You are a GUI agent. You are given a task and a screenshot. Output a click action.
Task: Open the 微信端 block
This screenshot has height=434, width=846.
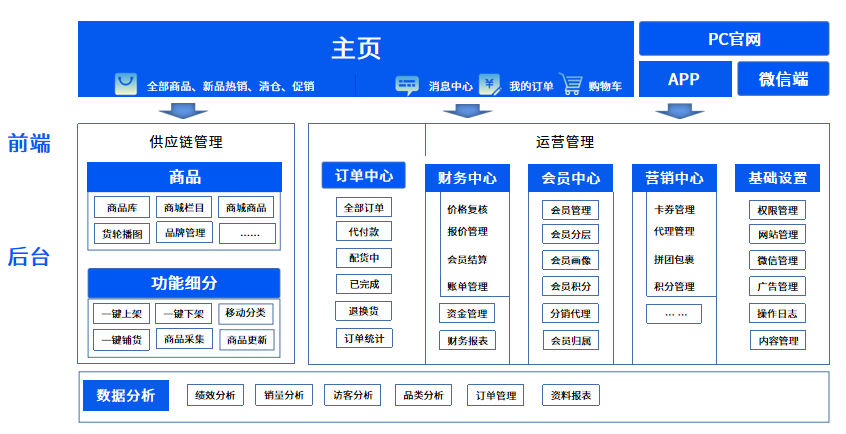click(783, 79)
